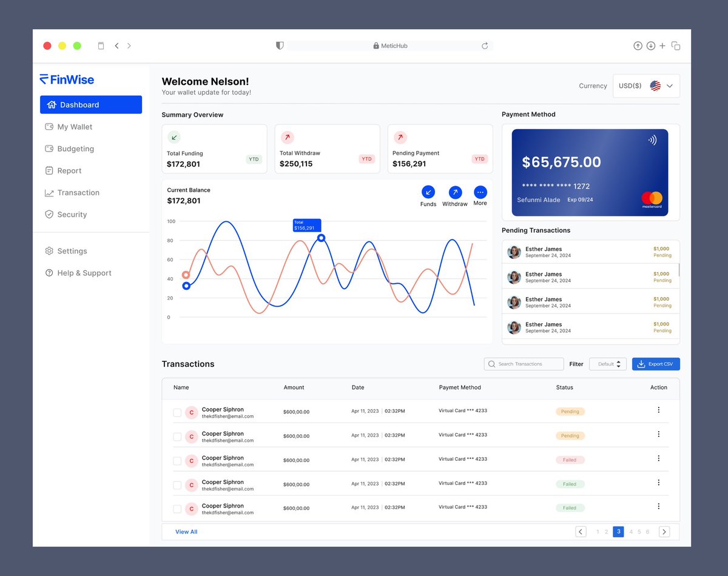This screenshot has width=728, height=576.
Task: Click the Search Transactions field
Action: [x=524, y=364]
